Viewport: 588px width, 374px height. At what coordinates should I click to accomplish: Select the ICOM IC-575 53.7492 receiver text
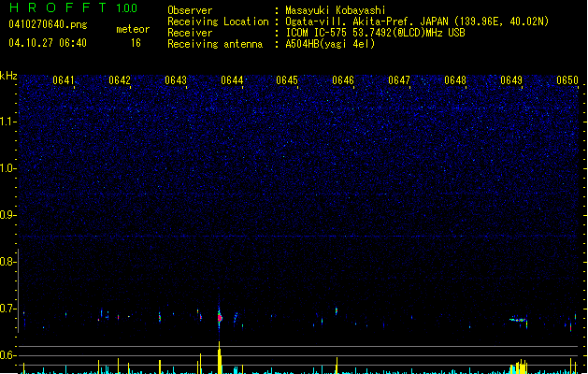(375, 33)
